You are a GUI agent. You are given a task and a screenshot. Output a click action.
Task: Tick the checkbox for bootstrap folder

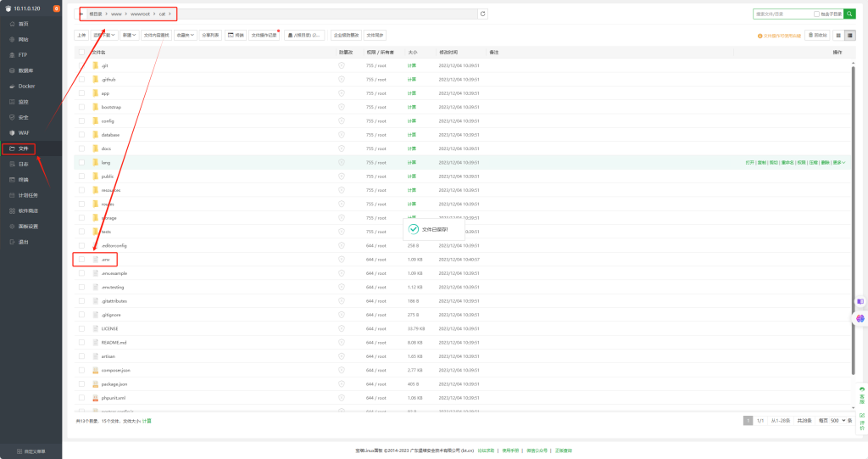(x=82, y=107)
